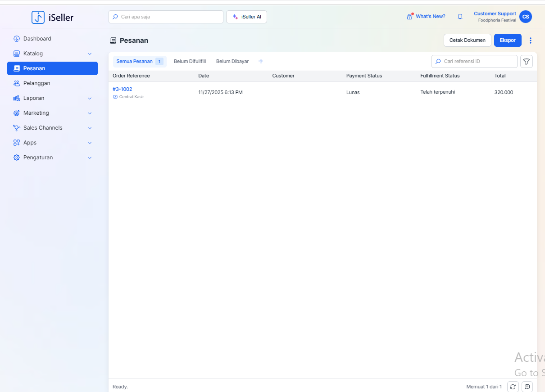Click the iSeller logo
The width and height of the screenshot is (545, 392).
tap(52, 17)
